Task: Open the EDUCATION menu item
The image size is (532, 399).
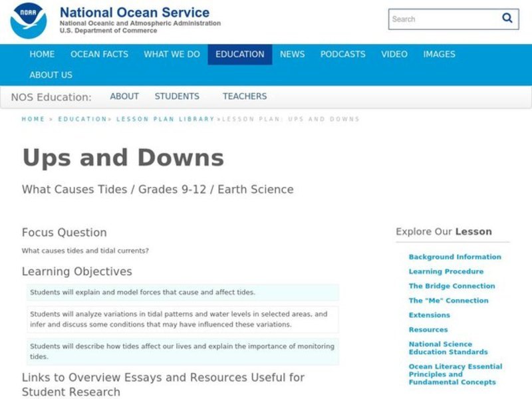Action: [x=239, y=55]
